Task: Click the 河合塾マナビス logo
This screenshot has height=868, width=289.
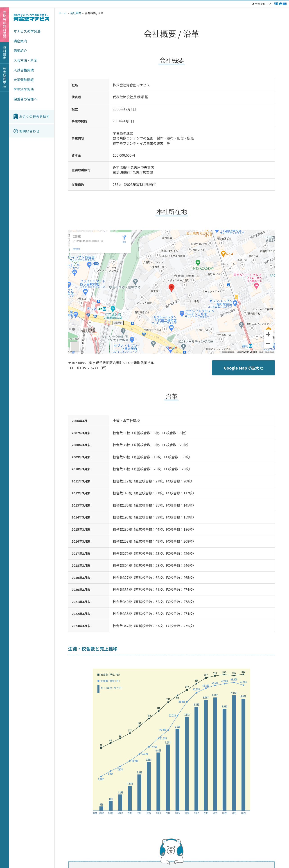Action: click(x=31, y=18)
